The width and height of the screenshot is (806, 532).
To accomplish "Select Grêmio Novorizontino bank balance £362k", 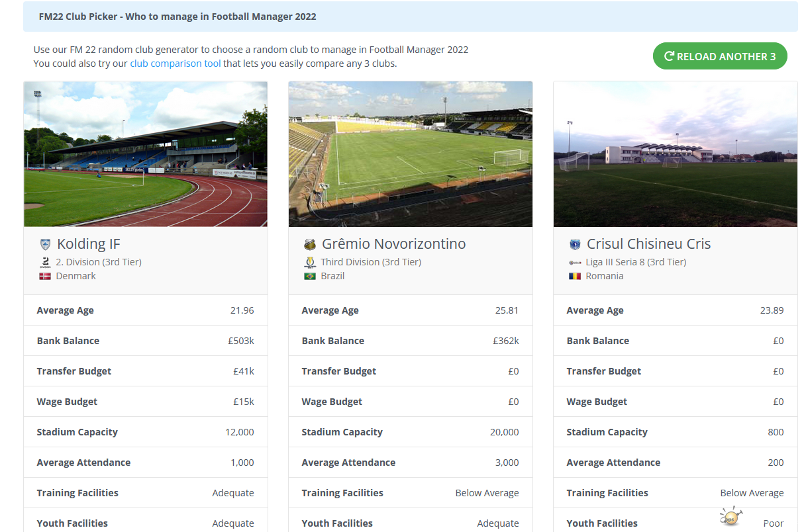I will pyautogui.click(x=506, y=341).
